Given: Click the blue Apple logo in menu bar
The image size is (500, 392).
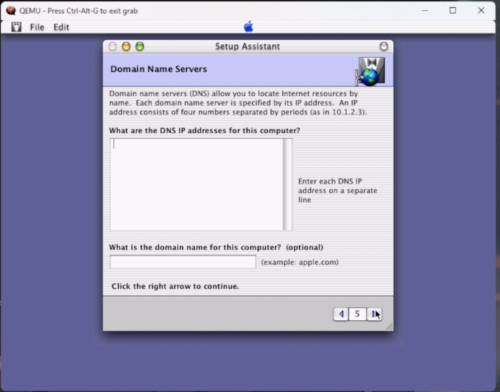Looking at the screenshot, I should (x=248, y=27).
